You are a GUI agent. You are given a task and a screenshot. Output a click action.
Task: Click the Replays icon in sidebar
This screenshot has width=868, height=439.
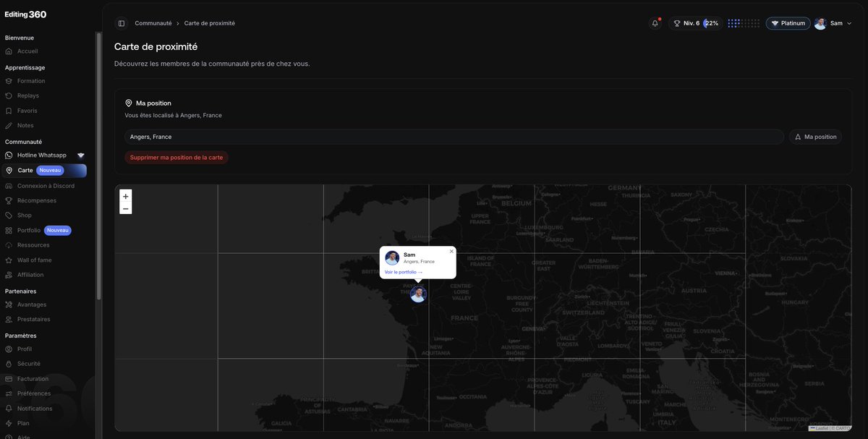9,95
